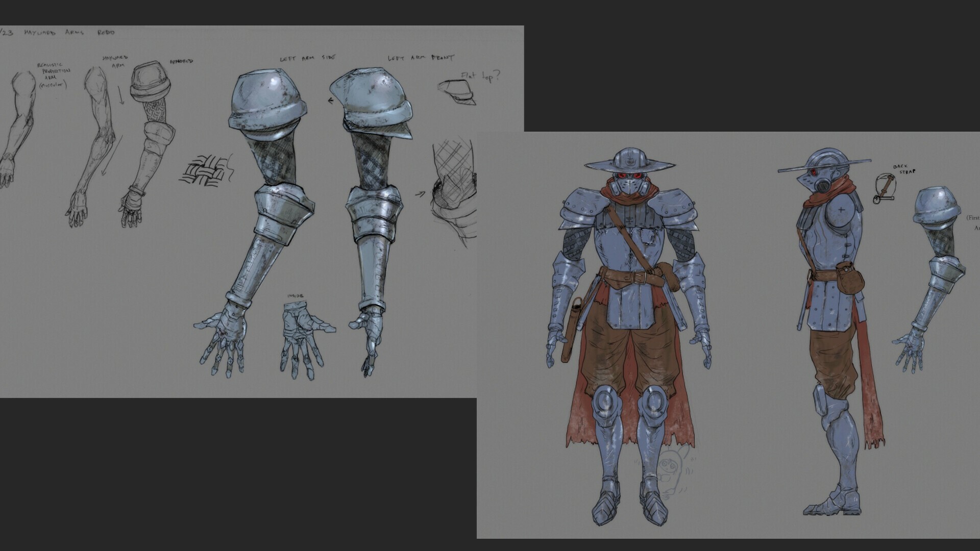980x551 pixels.
Task: Click the 'LEFT ARM FRONT' label text
Action: point(422,58)
